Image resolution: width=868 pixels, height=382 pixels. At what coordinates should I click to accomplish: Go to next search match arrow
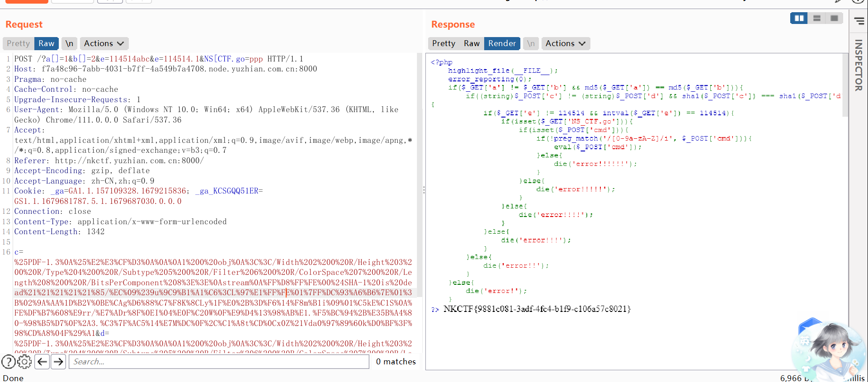tap(58, 362)
